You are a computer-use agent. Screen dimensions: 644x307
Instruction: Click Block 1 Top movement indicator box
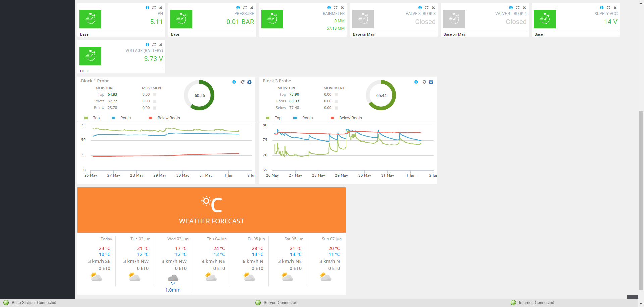pyautogui.click(x=155, y=95)
